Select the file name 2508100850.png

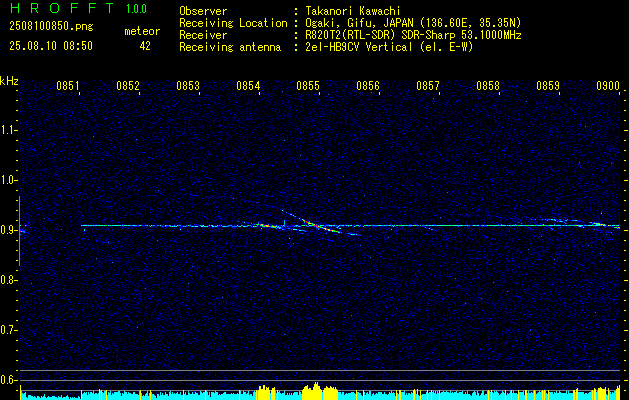[51, 27]
